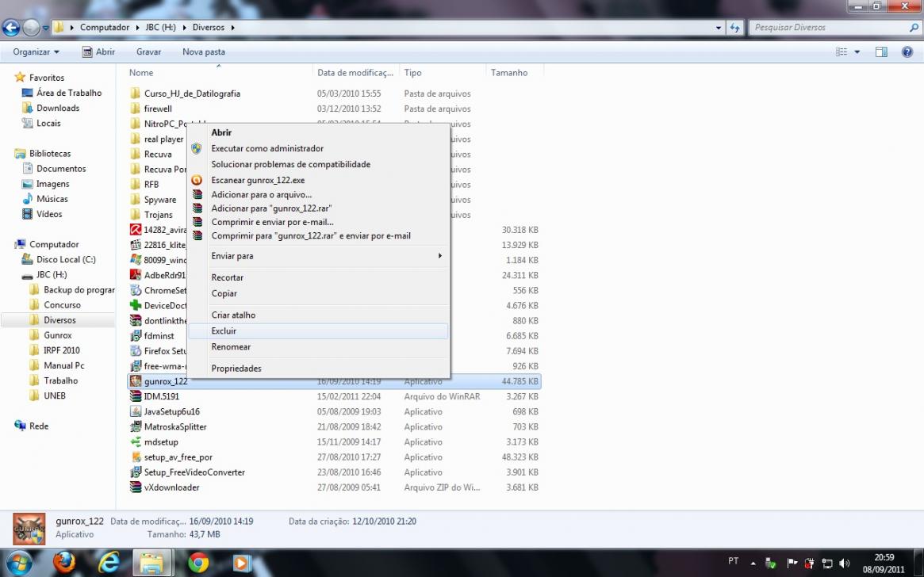Click the Back navigation arrow button
This screenshot has height=577, width=924.
point(11,28)
